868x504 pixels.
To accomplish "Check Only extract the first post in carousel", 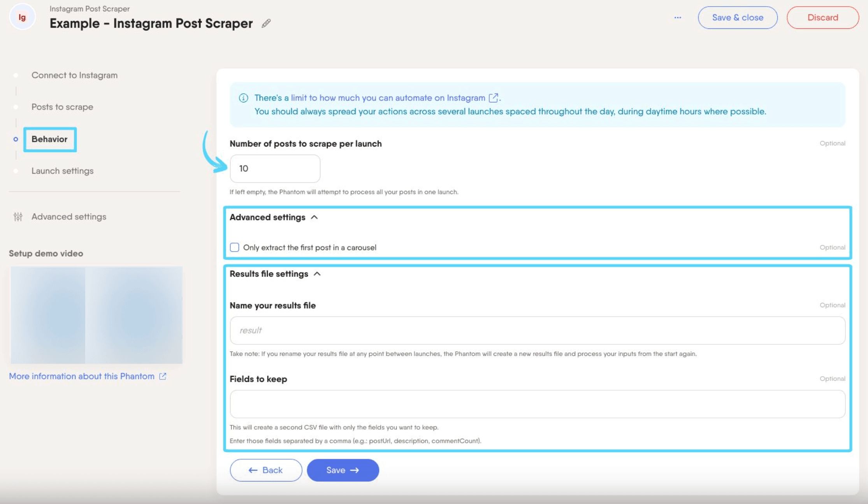I will pos(234,247).
